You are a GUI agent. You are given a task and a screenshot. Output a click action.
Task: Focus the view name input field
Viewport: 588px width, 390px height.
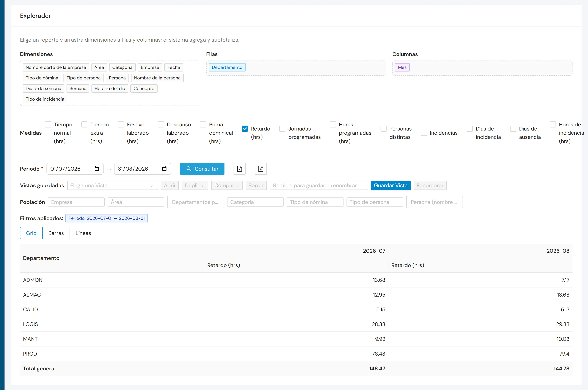click(319, 185)
